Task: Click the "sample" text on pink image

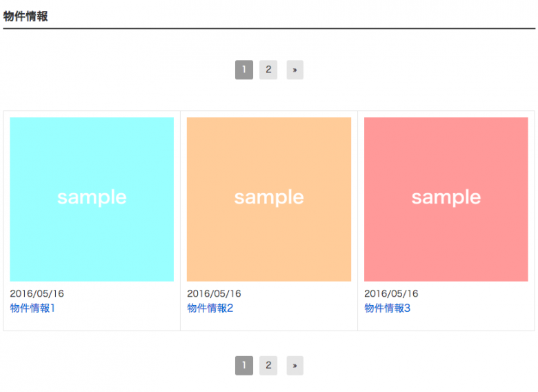Action: click(446, 197)
